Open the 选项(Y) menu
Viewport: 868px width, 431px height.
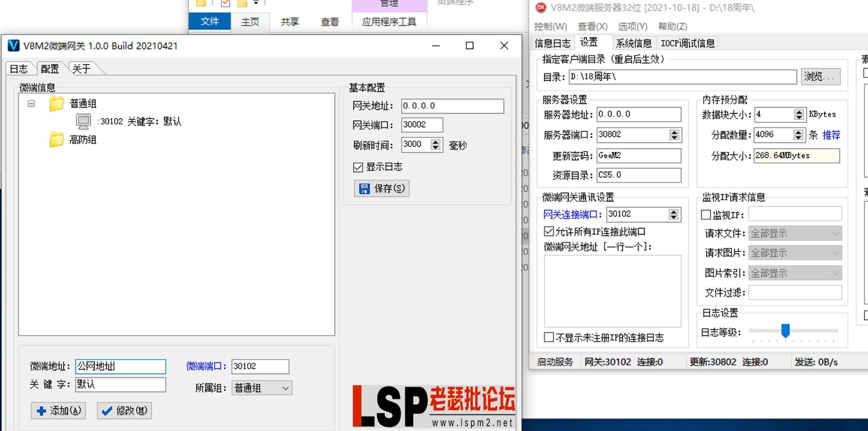[x=633, y=26]
